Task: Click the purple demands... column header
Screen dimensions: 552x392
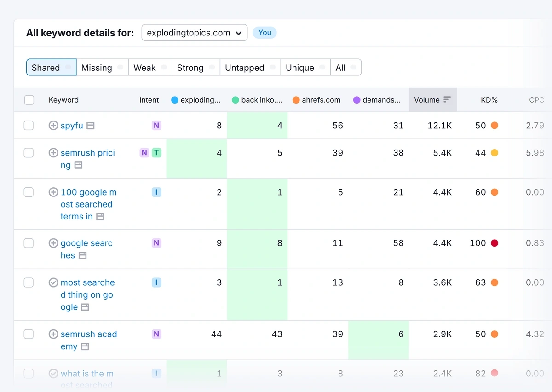Action: click(377, 100)
